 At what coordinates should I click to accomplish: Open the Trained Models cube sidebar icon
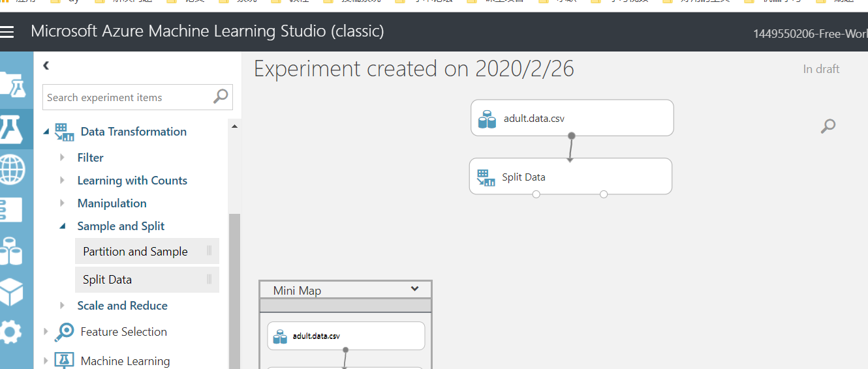pos(12,292)
